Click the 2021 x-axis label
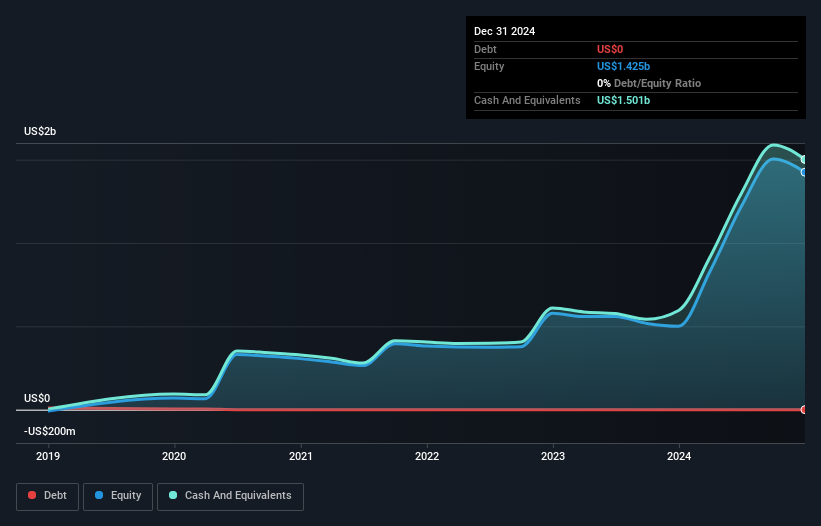The width and height of the screenshot is (821, 526). click(x=301, y=456)
